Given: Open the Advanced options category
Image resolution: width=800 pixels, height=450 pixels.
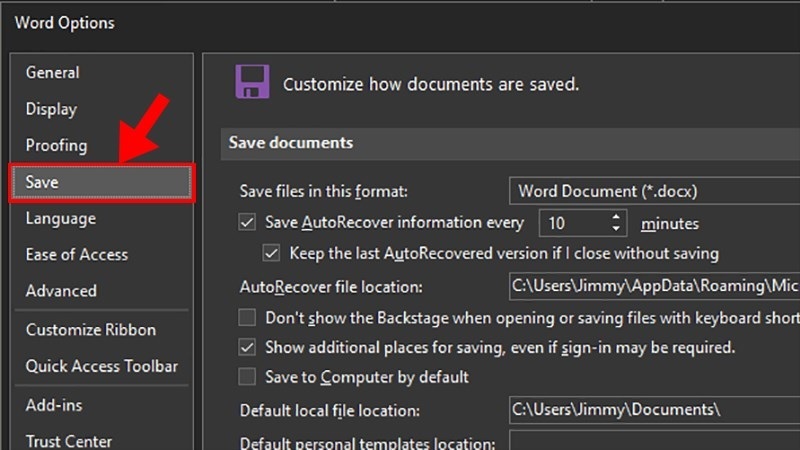Looking at the screenshot, I should [61, 291].
